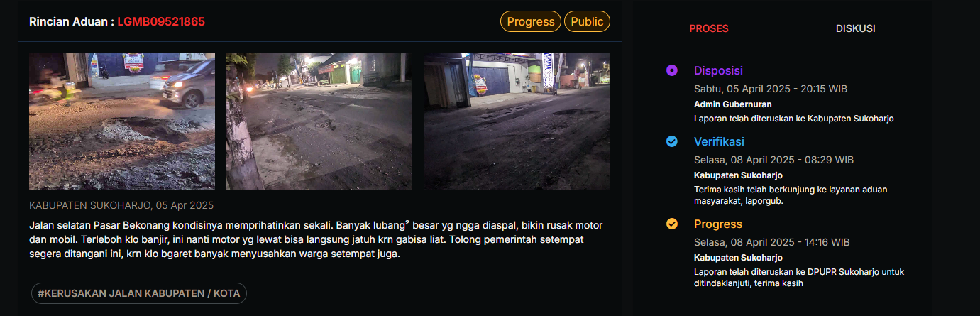Click the blue Verifikasi checkmark icon
Image resolution: width=980 pixels, height=316 pixels.
coord(672,141)
